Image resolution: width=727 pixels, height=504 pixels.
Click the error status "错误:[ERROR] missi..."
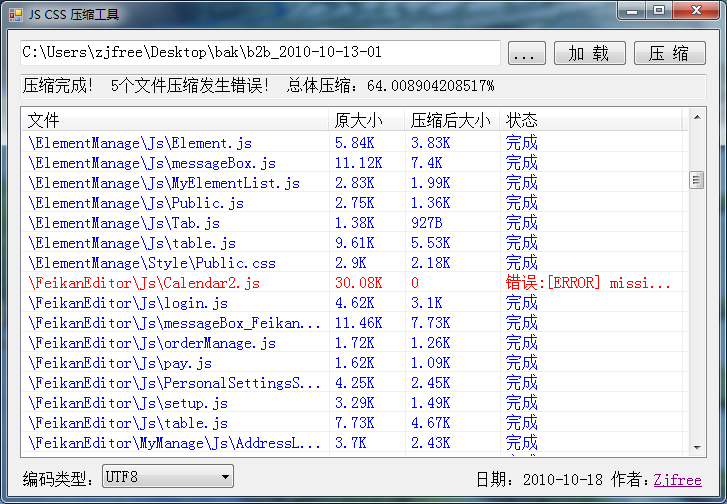(588, 283)
